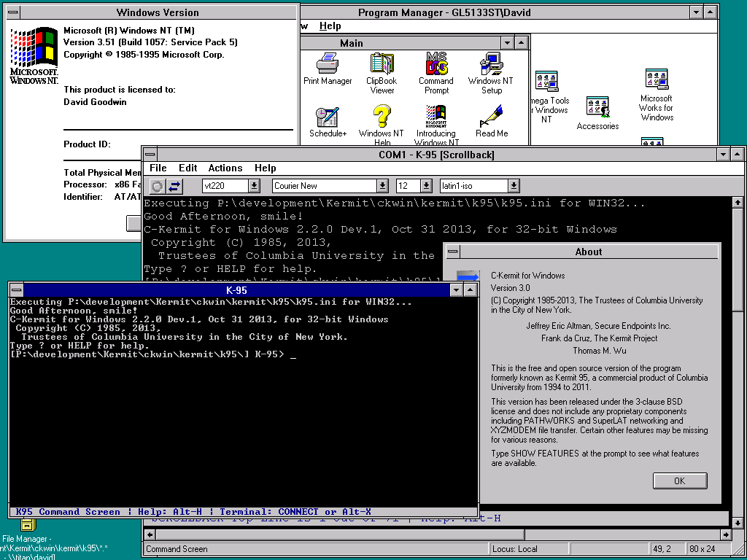Open the Windows Version dialog control menu
747x560 pixels.
coord(13,12)
